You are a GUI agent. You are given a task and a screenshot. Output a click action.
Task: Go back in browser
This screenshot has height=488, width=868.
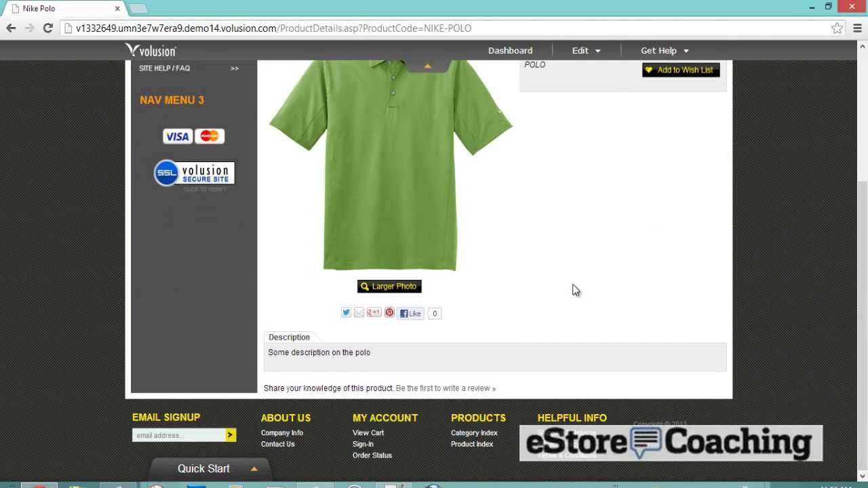pyautogui.click(x=11, y=28)
